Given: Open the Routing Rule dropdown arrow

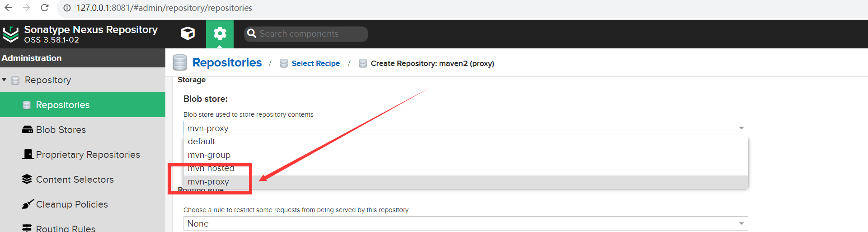Looking at the screenshot, I should tap(741, 223).
